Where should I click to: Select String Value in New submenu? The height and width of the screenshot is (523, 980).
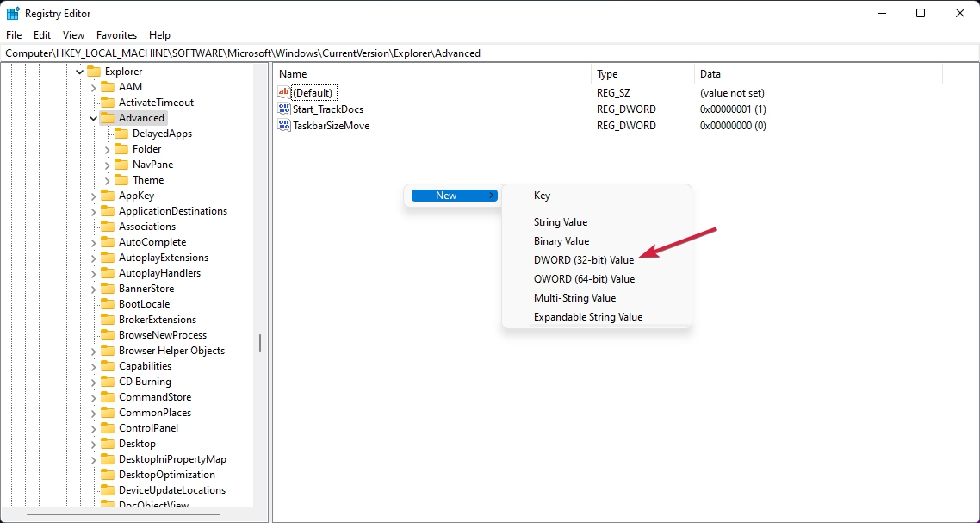560,222
